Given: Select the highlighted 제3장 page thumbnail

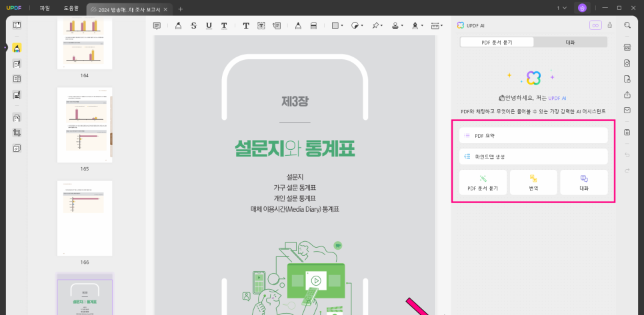Looking at the screenshot, I should pos(85,298).
